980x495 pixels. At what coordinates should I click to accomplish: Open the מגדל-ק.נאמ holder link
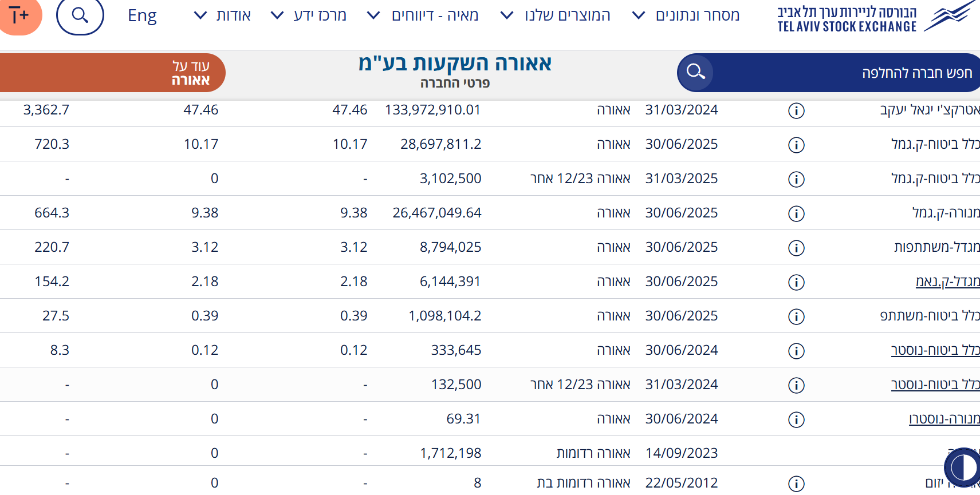tap(947, 282)
